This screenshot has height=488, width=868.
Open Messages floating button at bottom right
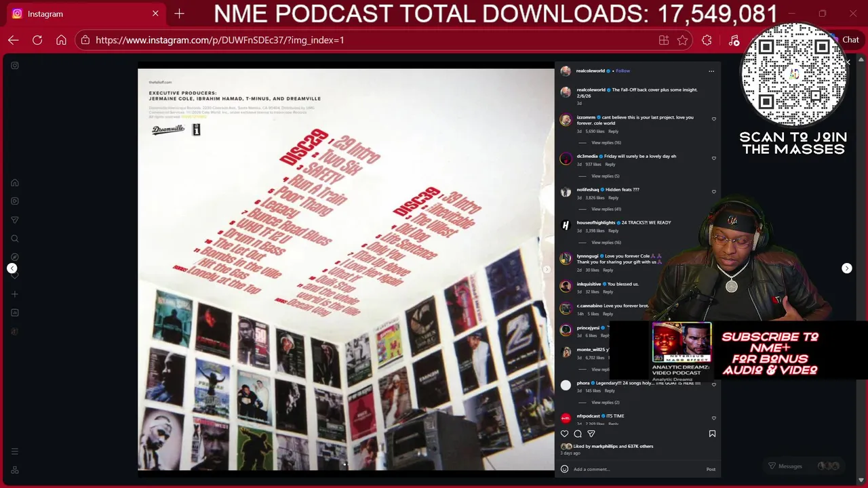(804, 466)
